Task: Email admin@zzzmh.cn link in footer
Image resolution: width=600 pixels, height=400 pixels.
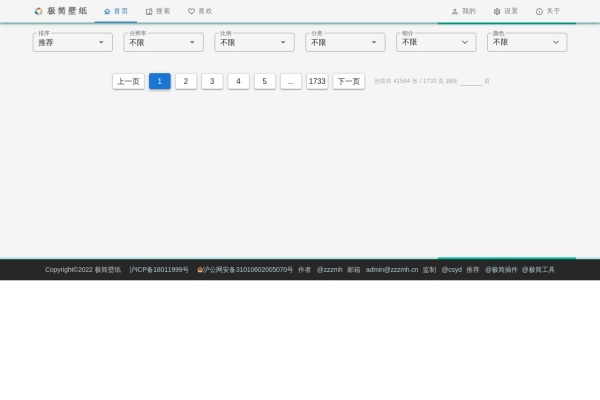Action: [391, 270]
